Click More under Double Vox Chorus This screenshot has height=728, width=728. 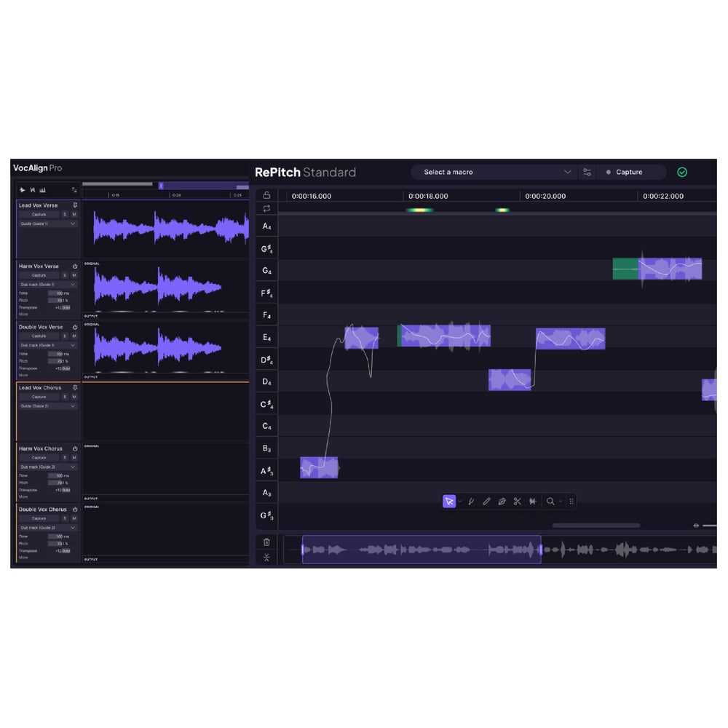[23, 558]
